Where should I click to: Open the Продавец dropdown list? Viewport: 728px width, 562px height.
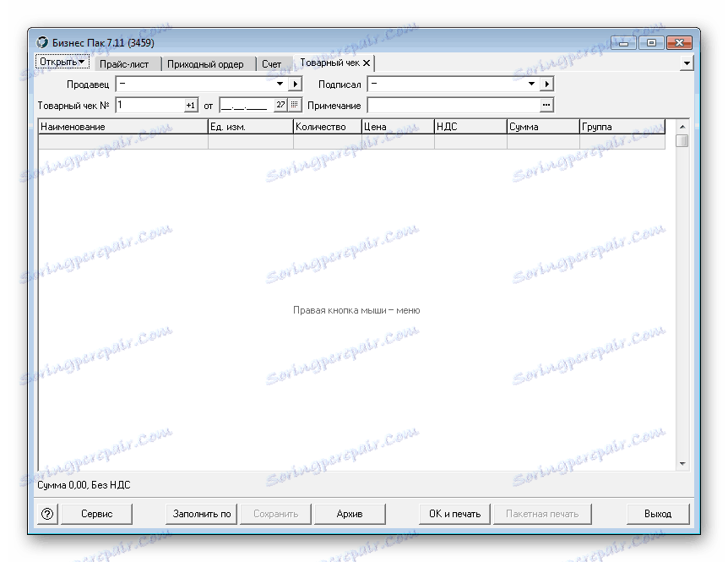(278, 84)
